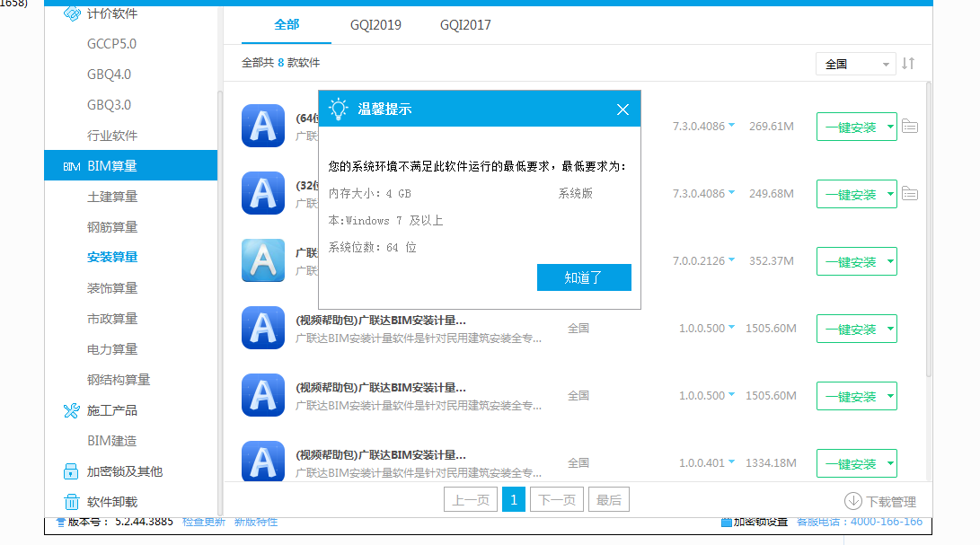Viewport: 980px width, 545px height.
Task: Click the software list vertical scrollbar
Action: click(928, 228)
